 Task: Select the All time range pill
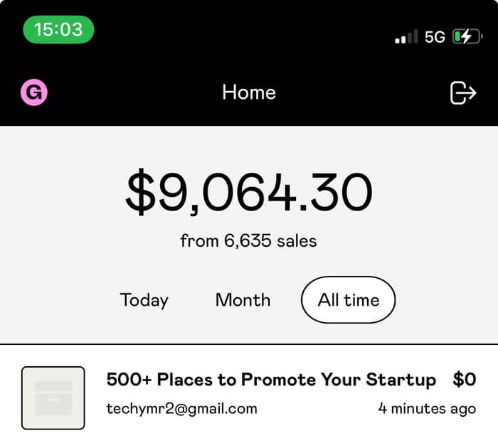(348, 299)
